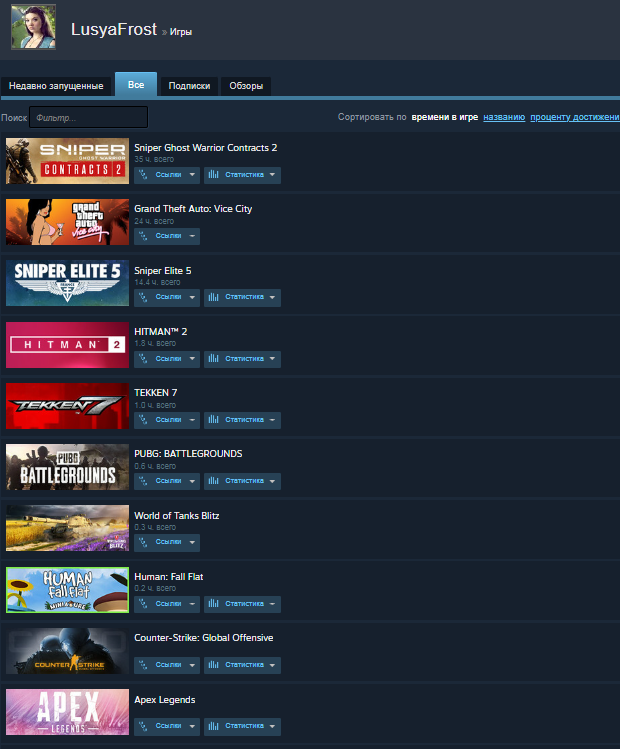Expand Ссылки for Grand Theft Auto: Vice City
This screenshot has width=620, height=749.
167,236
